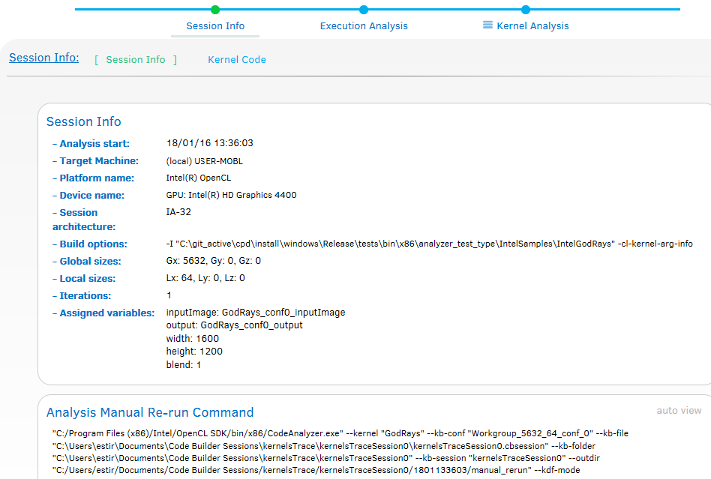Select the bracketed Session Info sub-tab

[x=135, y=60]
